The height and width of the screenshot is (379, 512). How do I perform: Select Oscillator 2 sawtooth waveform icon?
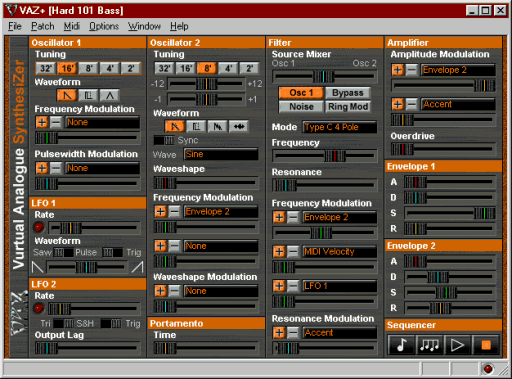click(x=175, y=126)
